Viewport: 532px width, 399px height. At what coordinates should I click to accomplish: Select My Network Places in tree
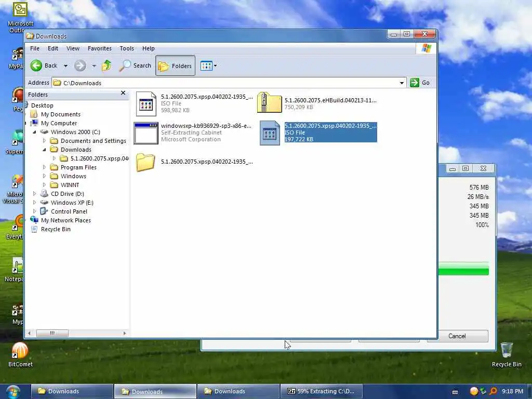coord(65,220)
